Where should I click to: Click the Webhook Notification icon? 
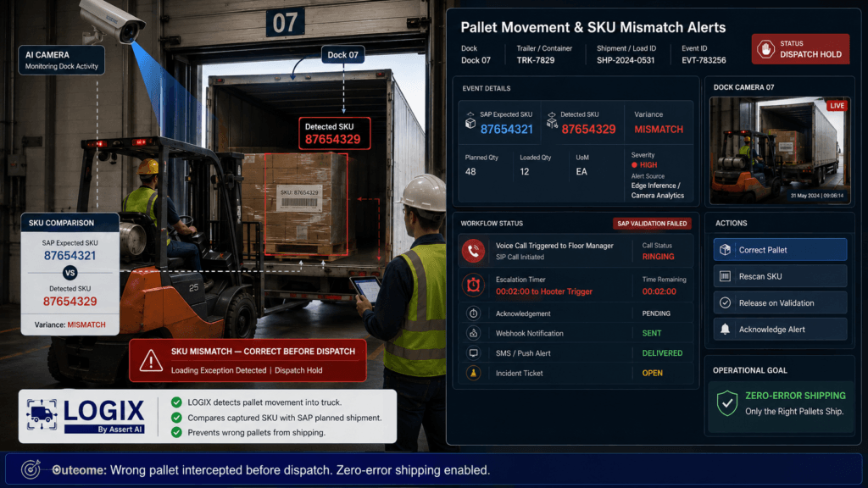(x=473, y=333)
